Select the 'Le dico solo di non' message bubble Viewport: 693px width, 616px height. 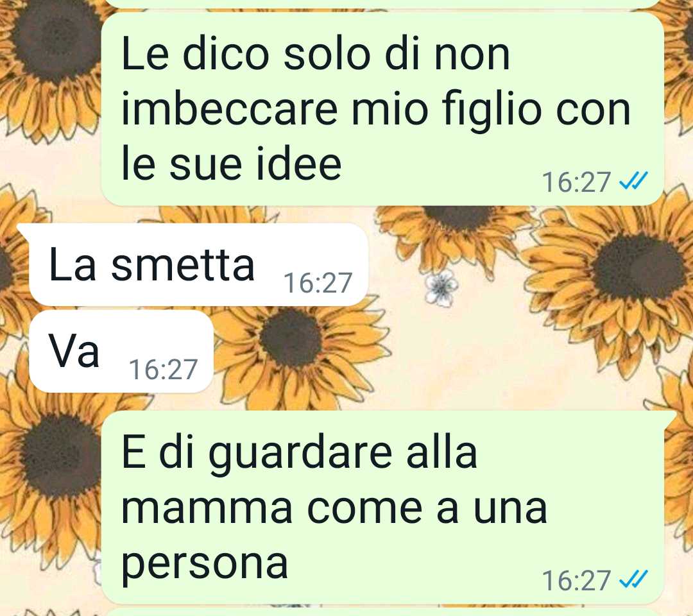tap(382, 108)
